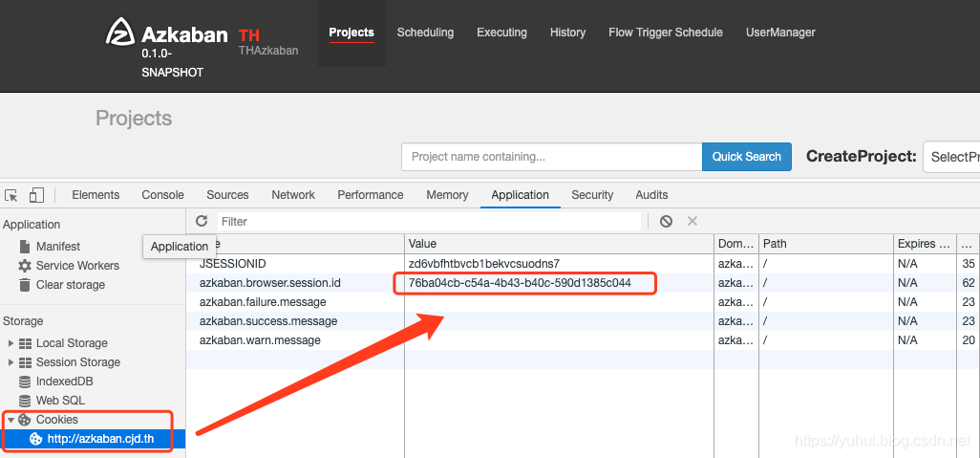Click value zd6vbfhtbvcb1bekvcsuodns7
980x458 pixels.
[x=483, y=264]
